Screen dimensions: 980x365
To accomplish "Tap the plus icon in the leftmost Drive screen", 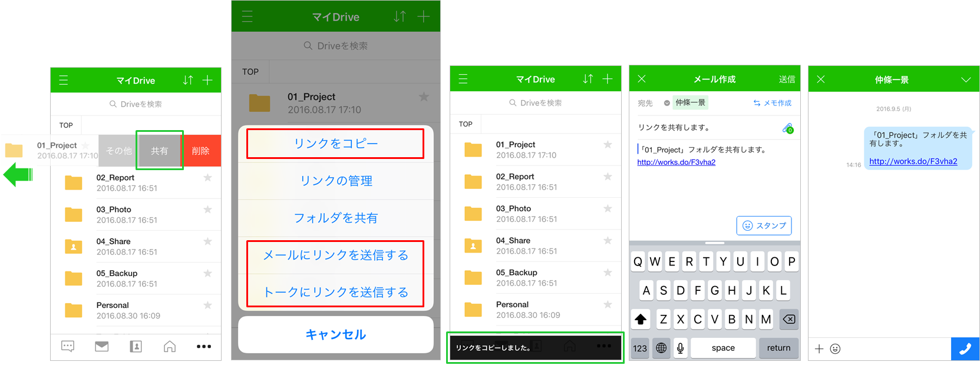I will (207, 80).
